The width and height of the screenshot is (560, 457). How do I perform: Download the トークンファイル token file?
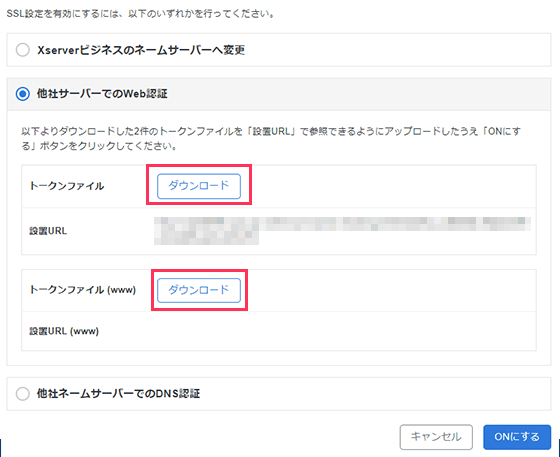199,186
